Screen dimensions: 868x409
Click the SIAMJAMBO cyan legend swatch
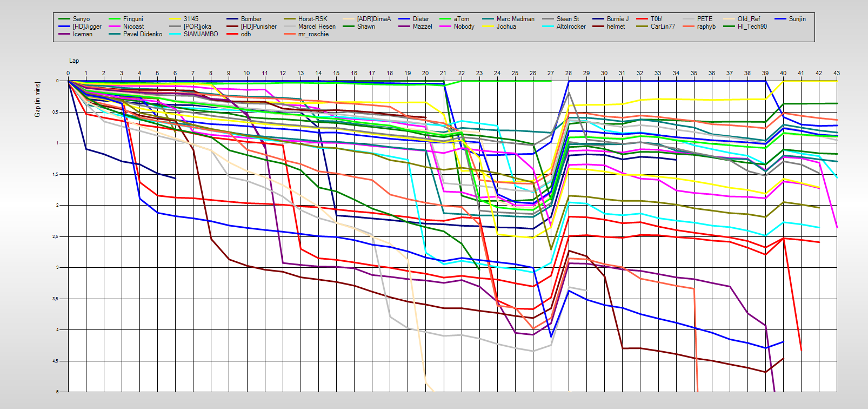tap(175, 34)
